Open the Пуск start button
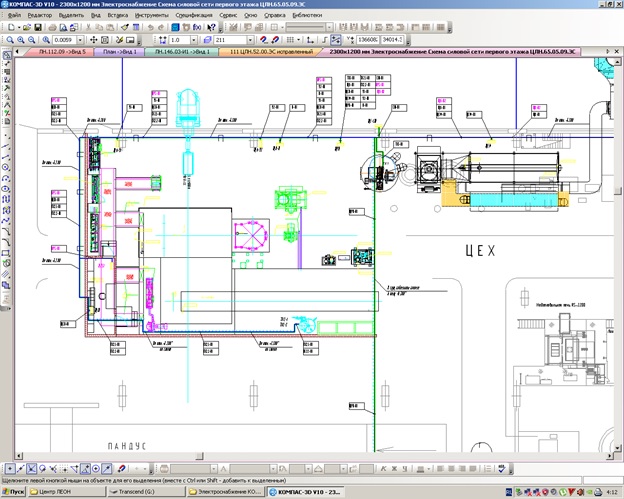 pos(14,492)
